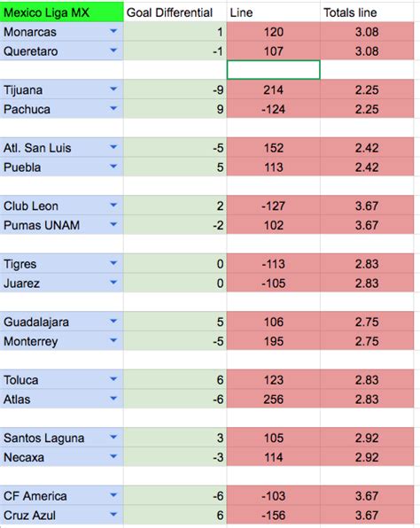Select Tijuana's goal differential cell -9

[x=175, y=89]
